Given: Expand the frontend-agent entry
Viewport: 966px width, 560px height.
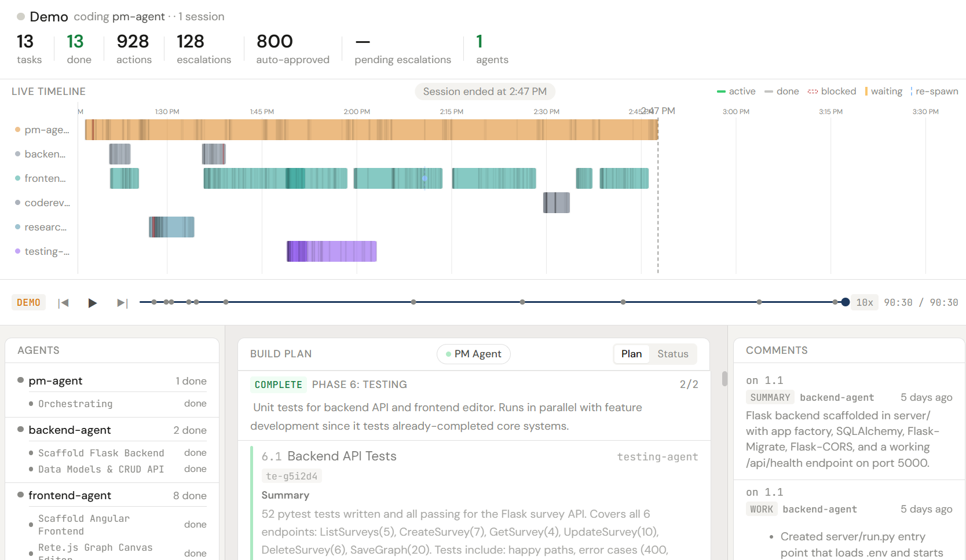Looking at the screenshot, I should (x=69, y=496).
